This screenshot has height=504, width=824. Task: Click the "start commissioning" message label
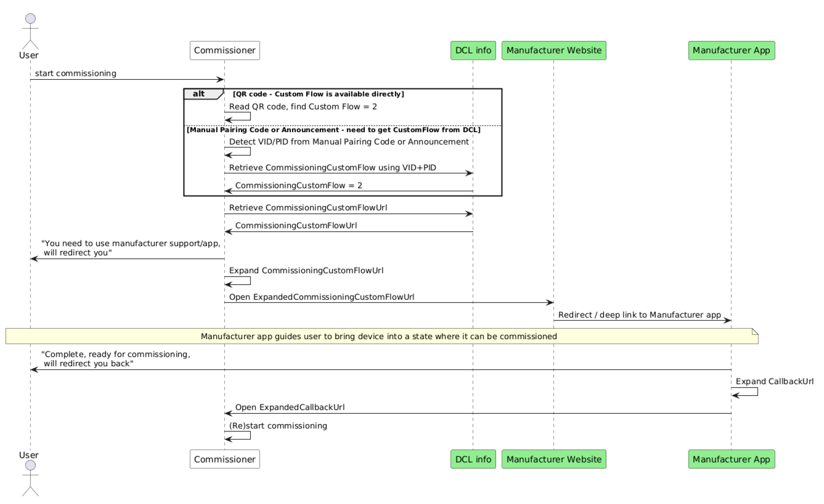coord(76,73)
